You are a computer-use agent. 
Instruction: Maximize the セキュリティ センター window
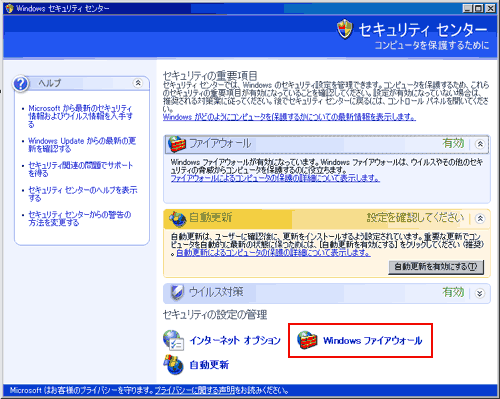tap(479, 8)
